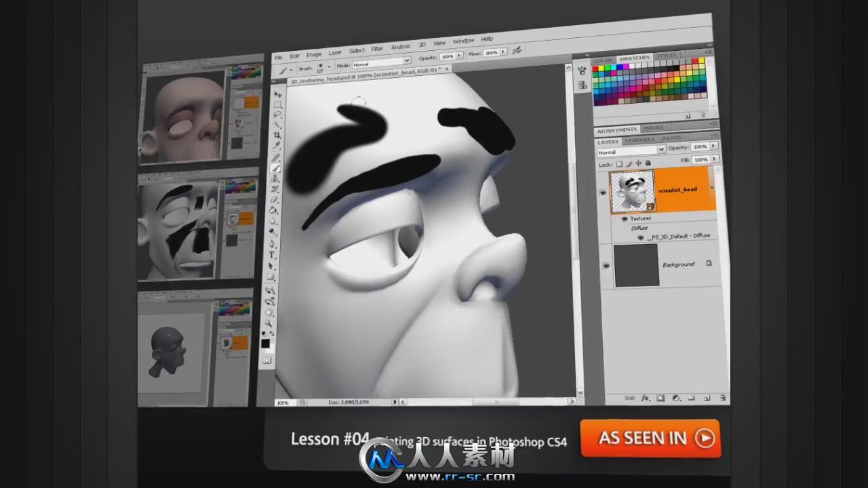Select the Eyedropper tool
The width and height of the screenshot is (868, 488).
[276, 144]
